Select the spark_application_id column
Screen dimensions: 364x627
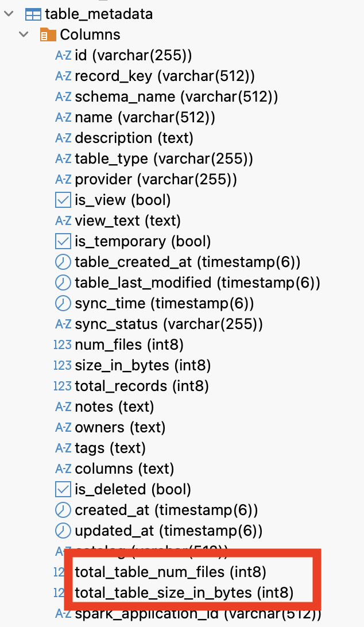click(x=172, y=613)
